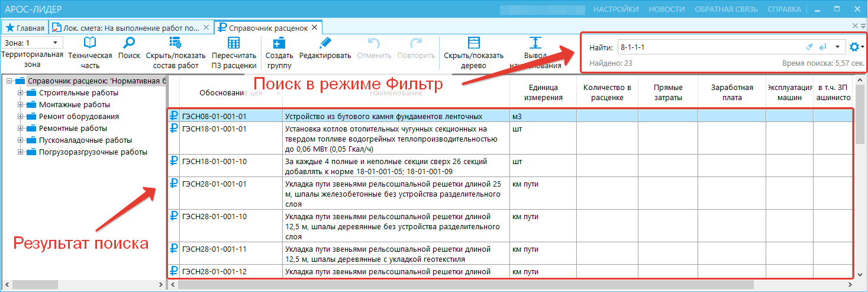
Task: Click Пересчитать ПЗ расценки calculator icon
Action: (x=233, y=43)
